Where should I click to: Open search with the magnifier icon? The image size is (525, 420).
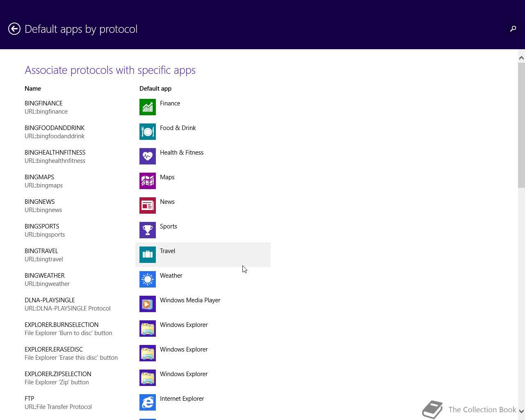point(513,29)
